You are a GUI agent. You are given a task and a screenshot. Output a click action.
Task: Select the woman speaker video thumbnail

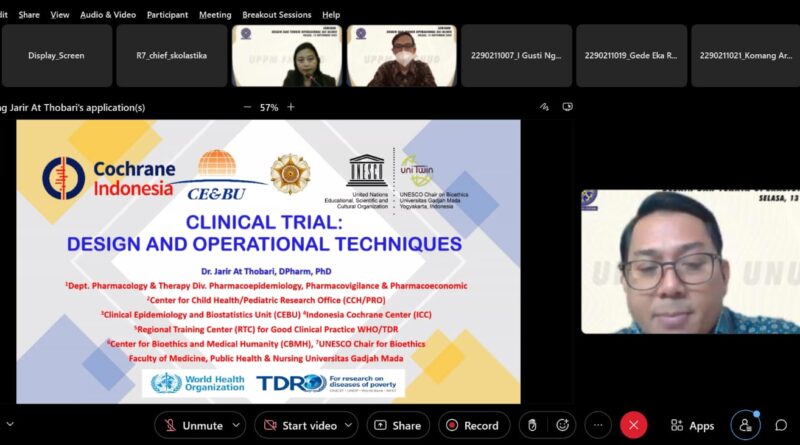pos(287,56)
